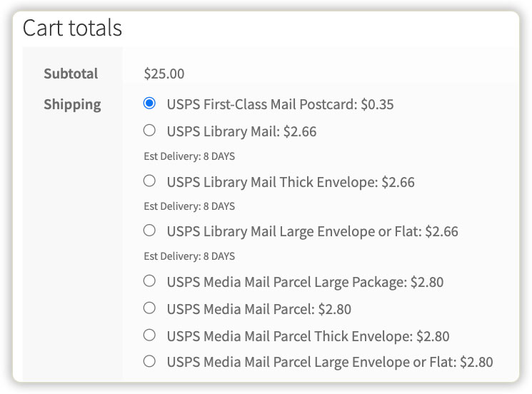The width and height of the screenshot is (532, 394).
Task: Click the $25.00 subtotal amount
Action: point(164,74)
